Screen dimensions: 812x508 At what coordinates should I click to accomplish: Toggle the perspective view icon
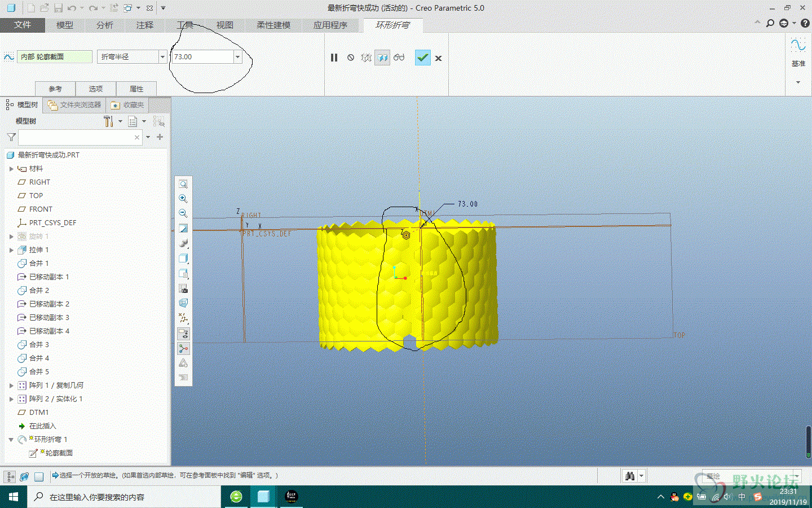183,303
